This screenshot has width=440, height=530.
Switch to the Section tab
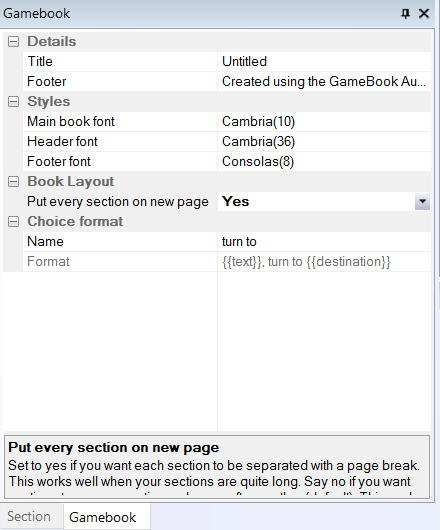(x=29, y=516)
